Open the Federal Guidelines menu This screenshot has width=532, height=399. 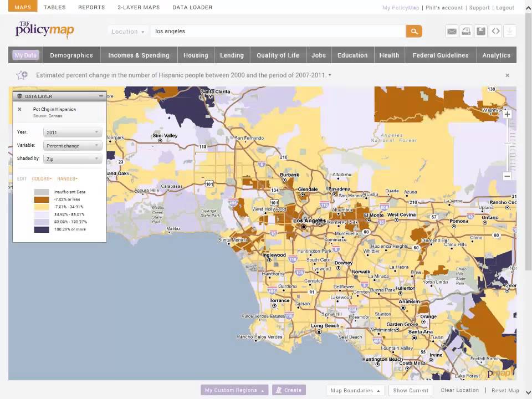pyautogui.click(x=441, y=55)
